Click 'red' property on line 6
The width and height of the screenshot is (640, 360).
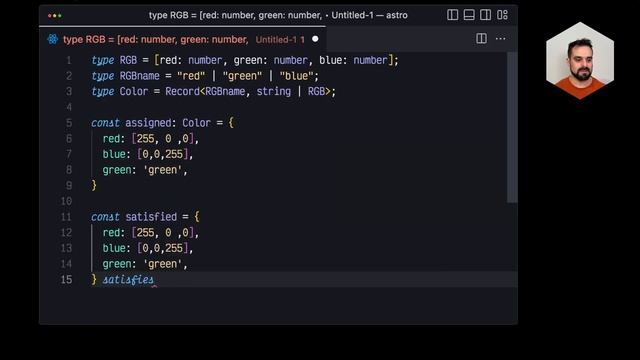tap(111, 139)
